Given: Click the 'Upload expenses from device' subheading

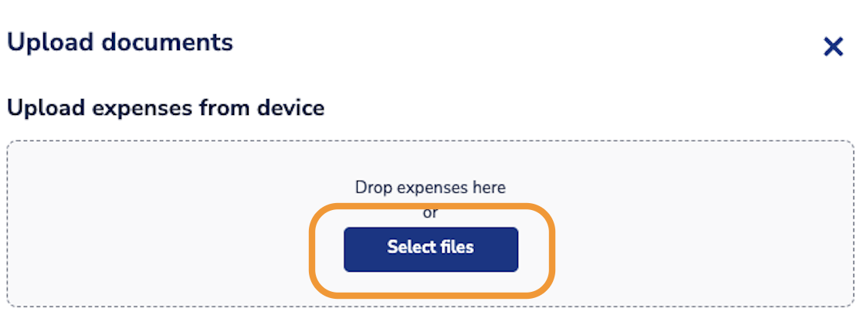Looking at the screenshot, I should point(165,108).
